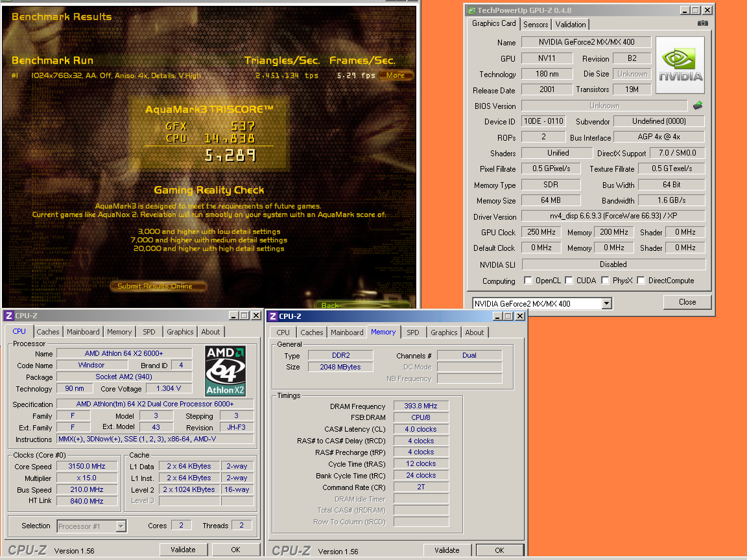Click Validate in left CPU-Z window

[183, 550]
